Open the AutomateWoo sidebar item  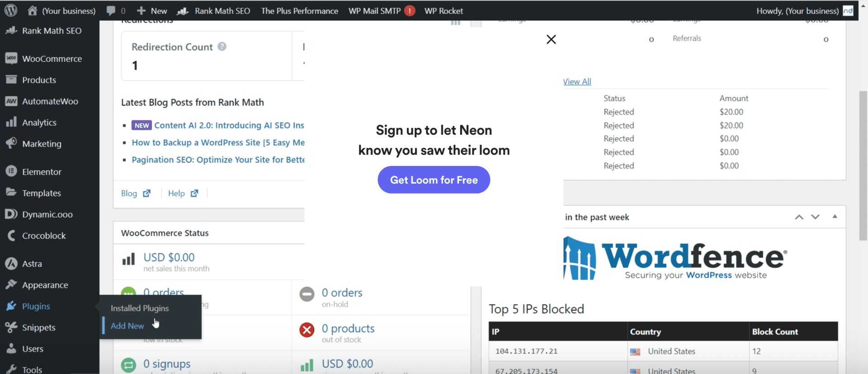pyautogui.click(x=50, y=101)
